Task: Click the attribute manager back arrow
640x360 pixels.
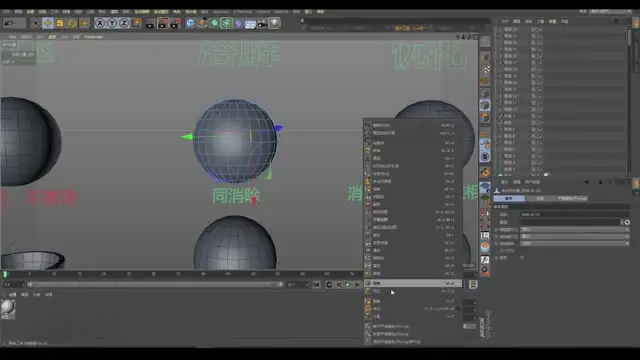Action: pos(587,182)
